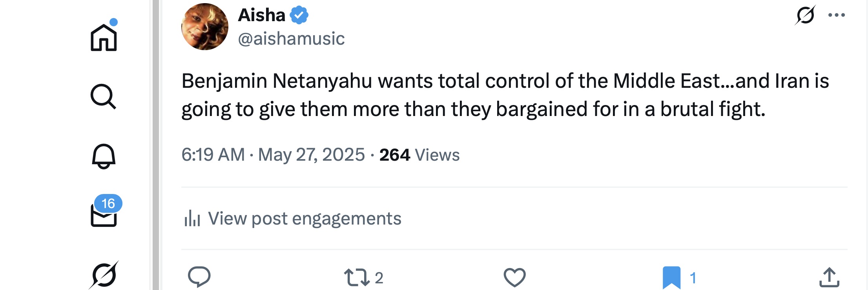
Task: Open the Search and Explore page
Action: click(104, 96)
